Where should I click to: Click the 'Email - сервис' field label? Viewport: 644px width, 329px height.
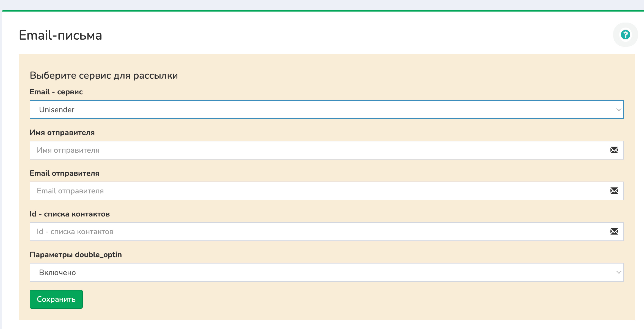coord(56,92)
